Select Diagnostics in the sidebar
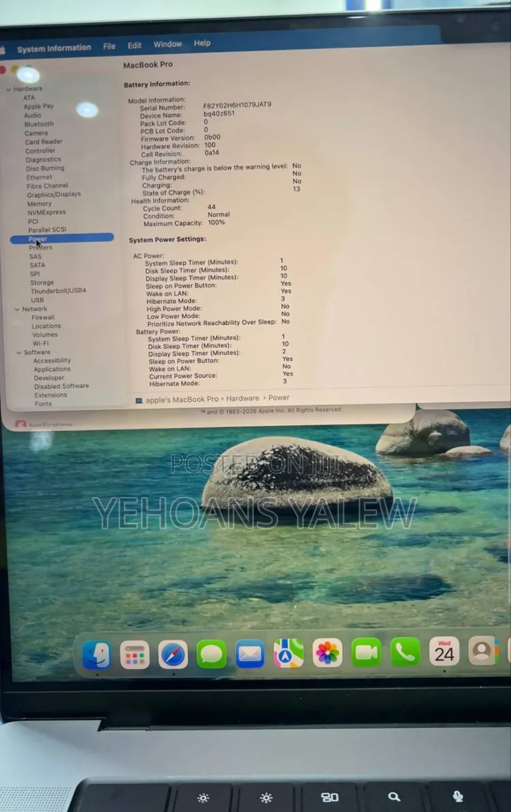 43,159
